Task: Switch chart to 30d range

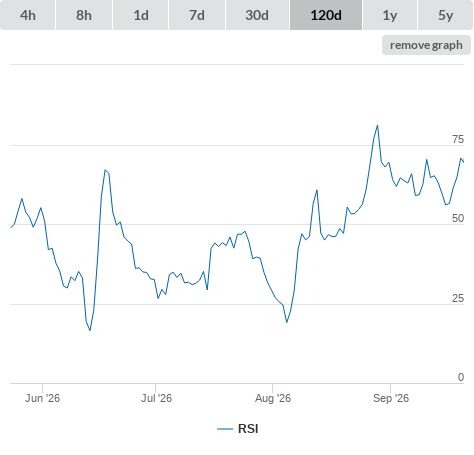Action: click(x=257, y=15)
